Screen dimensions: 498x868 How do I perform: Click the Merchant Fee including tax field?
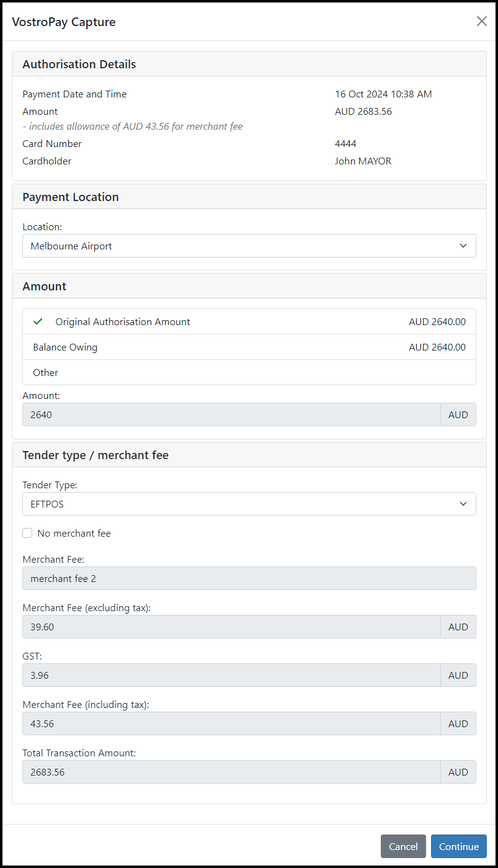tap(231, 723)
